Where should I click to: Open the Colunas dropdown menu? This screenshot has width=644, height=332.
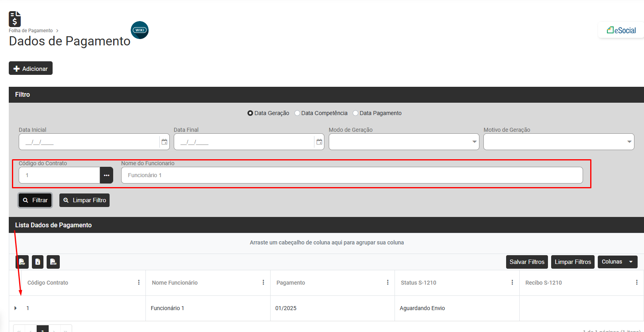click(617, 262)
